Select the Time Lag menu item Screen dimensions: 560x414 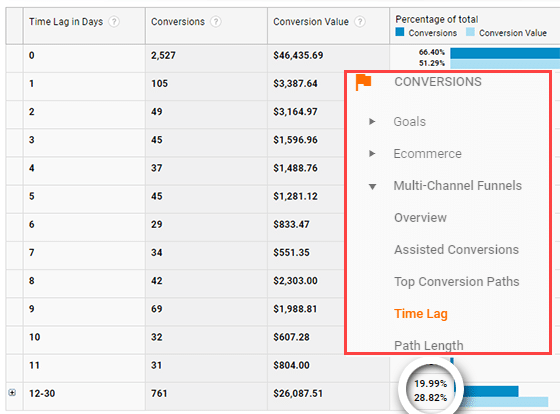(x=421, y=314)
